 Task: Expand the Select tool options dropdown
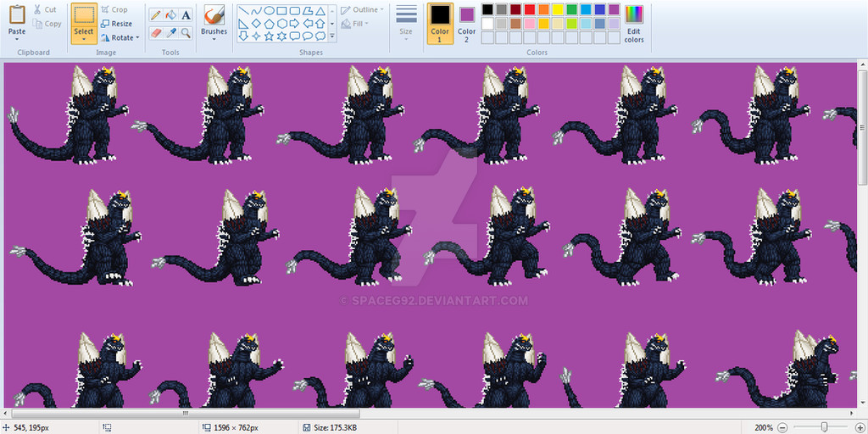click(x=84, y=39)
